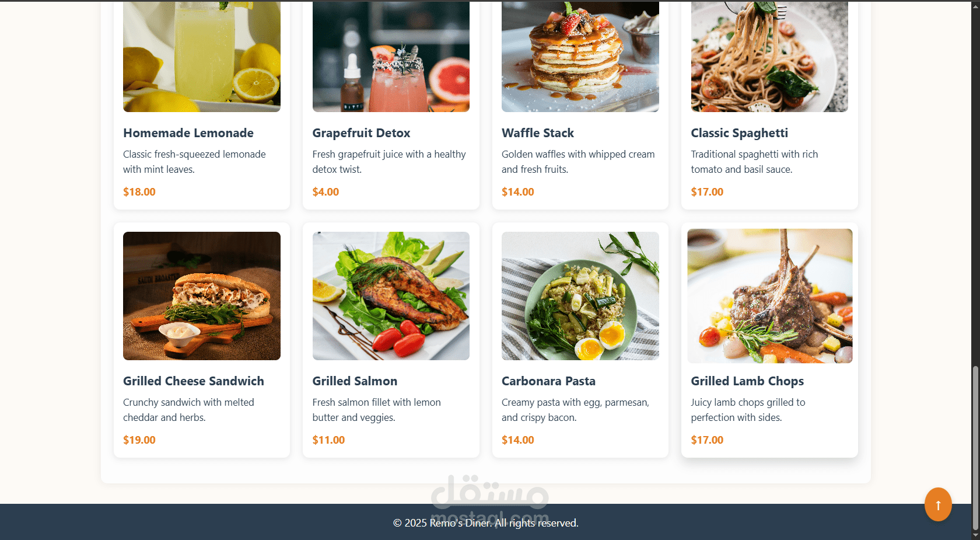Click the $18.00 lemonade price
980x540 pixels.
coord(139,192)
